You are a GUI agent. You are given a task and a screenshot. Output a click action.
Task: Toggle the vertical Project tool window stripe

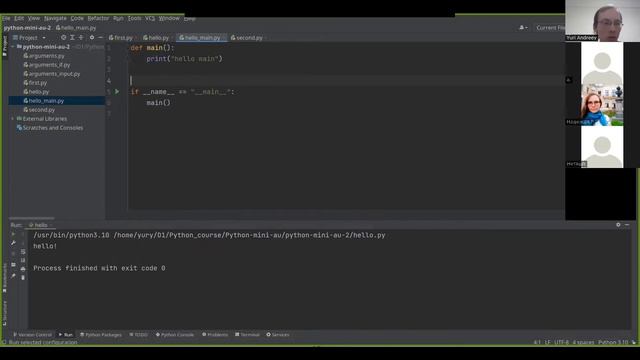[4, 46]
